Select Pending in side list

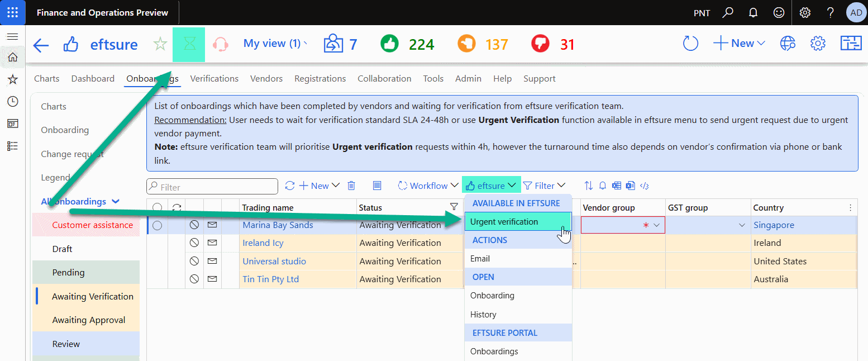coord(86,273)
